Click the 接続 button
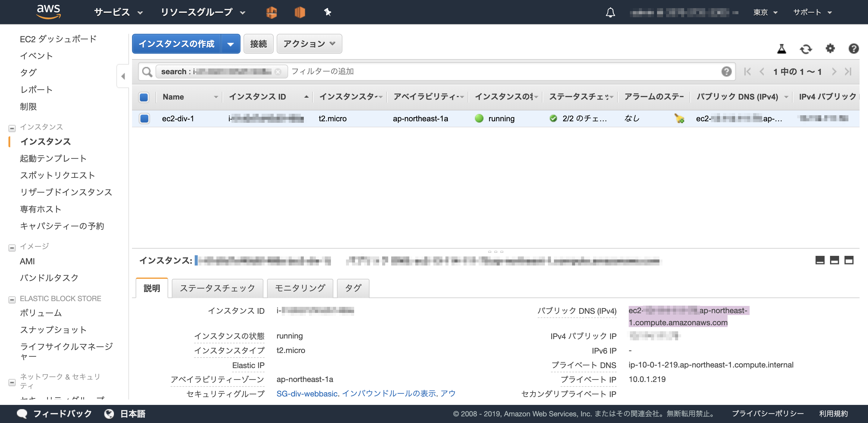The image size is (868, 423). pyautogui.click(x=258, y=43)
